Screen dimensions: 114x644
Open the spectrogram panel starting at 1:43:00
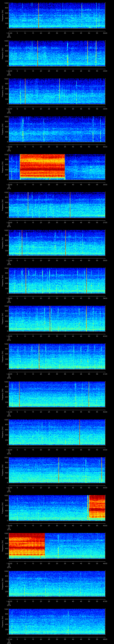tap(57, 470)
